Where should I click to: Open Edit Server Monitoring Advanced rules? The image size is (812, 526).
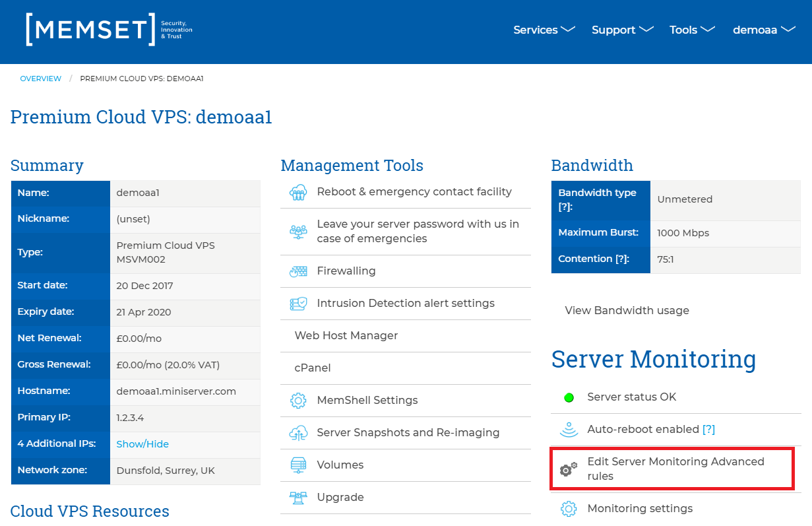coord(676,469)
